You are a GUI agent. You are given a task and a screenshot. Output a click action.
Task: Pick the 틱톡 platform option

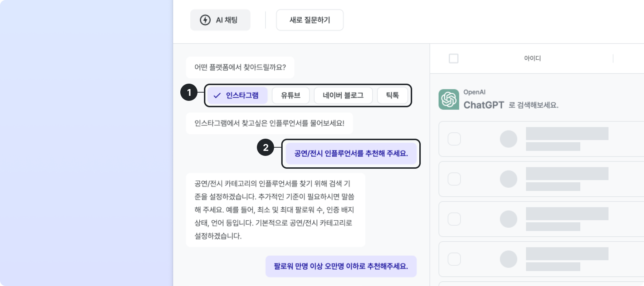pyautogui.click(x=392, y=95)
